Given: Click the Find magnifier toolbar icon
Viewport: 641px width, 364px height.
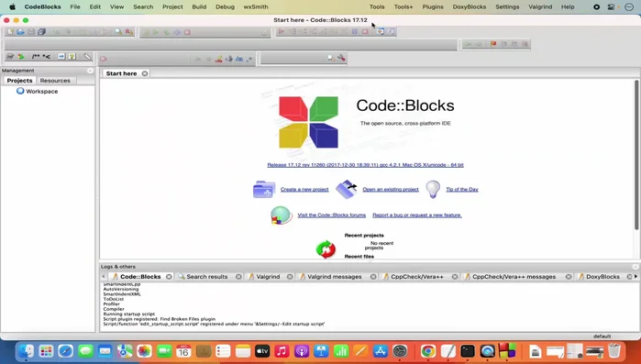Looking at the screenshot, I should (118, 32).
